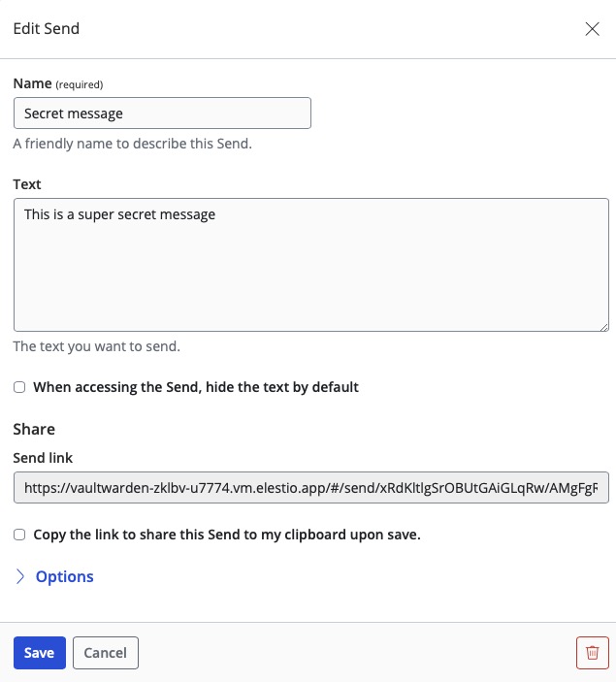The width and height of the screenshot is (616, 682).
Task: Close the Edit Send dialog
Action: pyautogui.click(x=592, y=29)
